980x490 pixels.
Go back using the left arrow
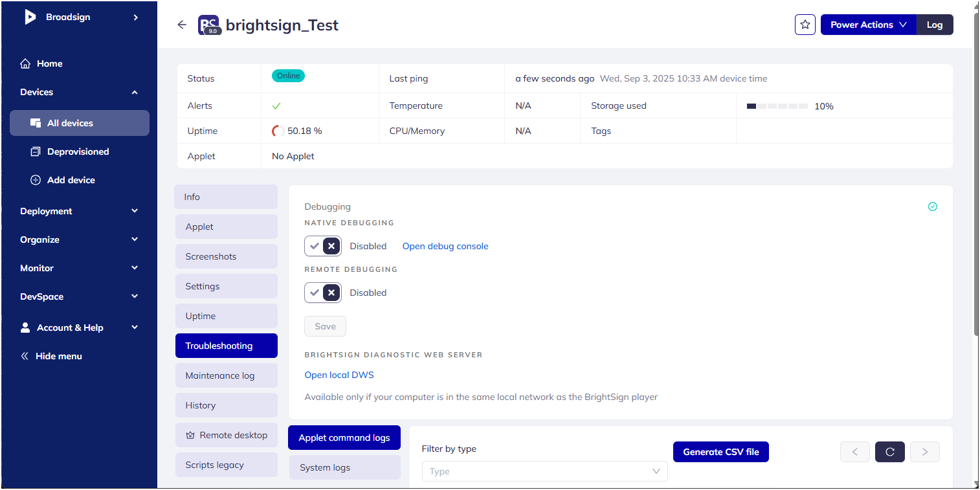[x=182, y=25]
